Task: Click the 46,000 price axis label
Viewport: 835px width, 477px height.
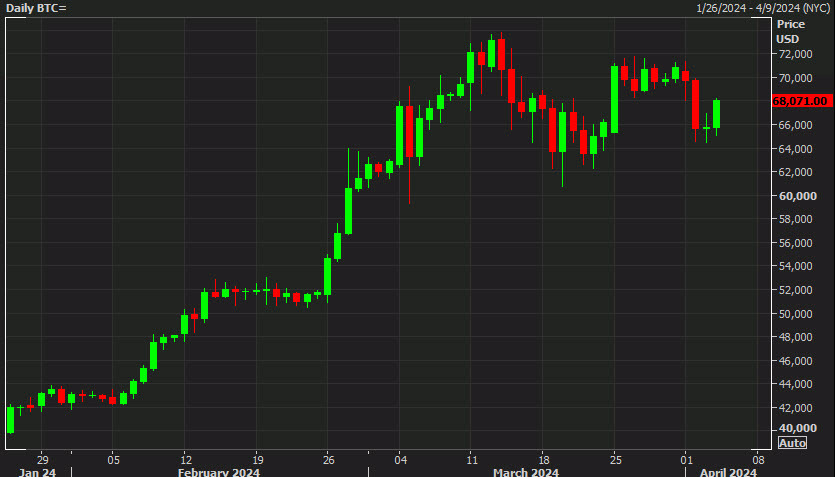Action: (x=795, y=361)
